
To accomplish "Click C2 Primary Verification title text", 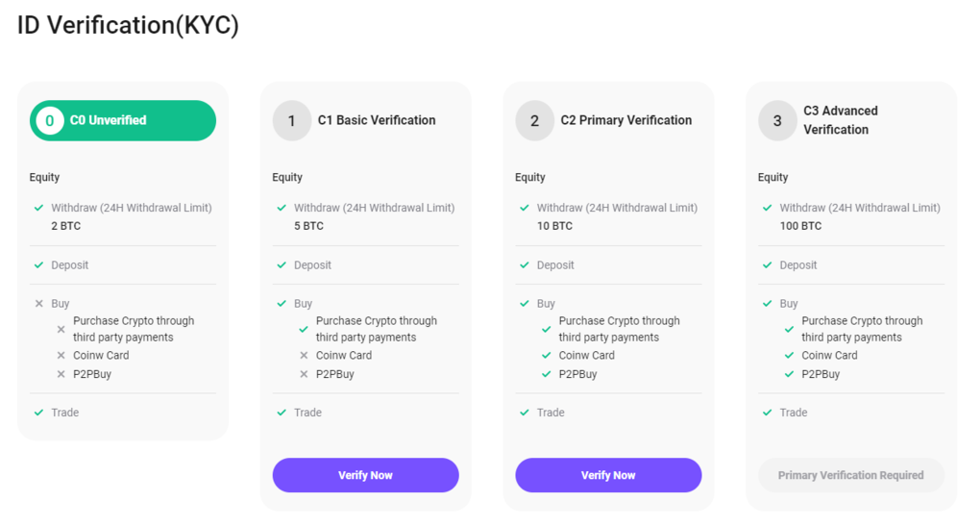I will (x=626, y=120).
